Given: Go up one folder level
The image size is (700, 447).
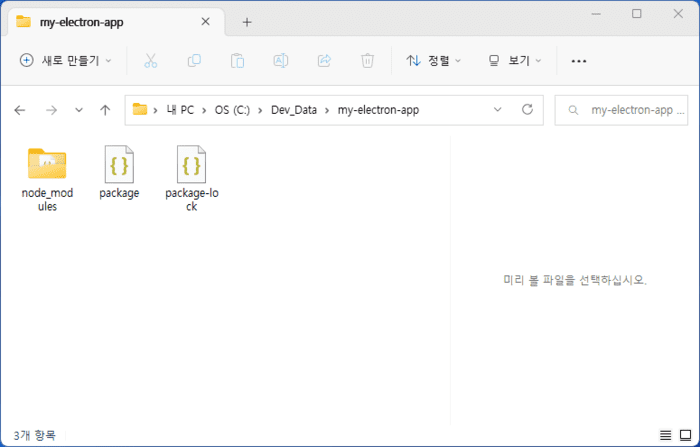Looking at the screenshot, I should click(105, 110).
